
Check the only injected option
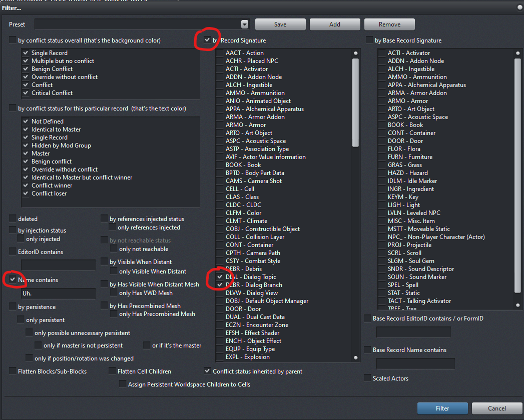(x=21, y=238)
